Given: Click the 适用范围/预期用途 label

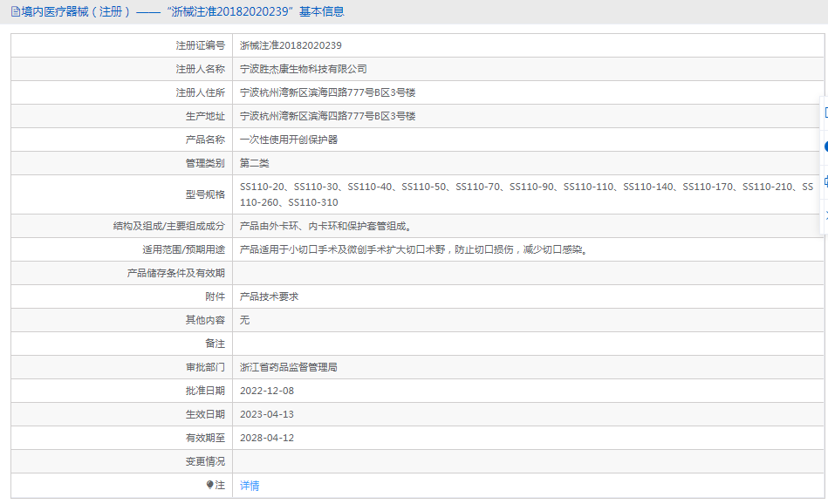Looking at the screenshot, I should tap(184, 249).
